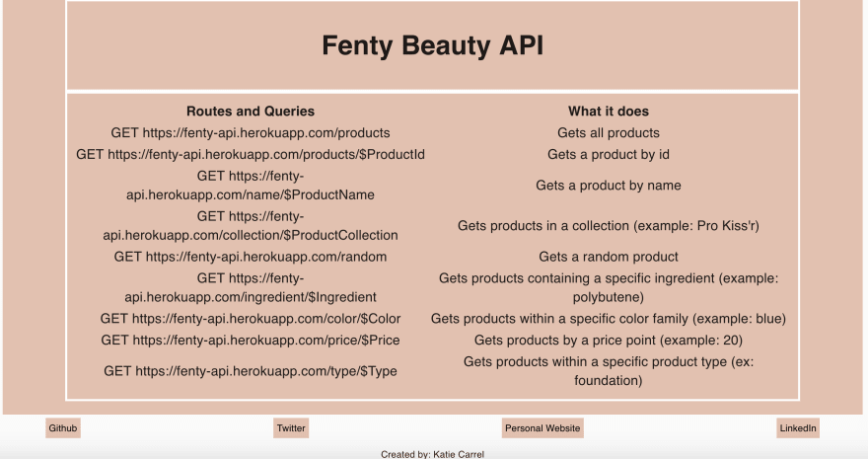
Task: Select the ingredient/$Ingredient route text
Action: tap(251, 288)
